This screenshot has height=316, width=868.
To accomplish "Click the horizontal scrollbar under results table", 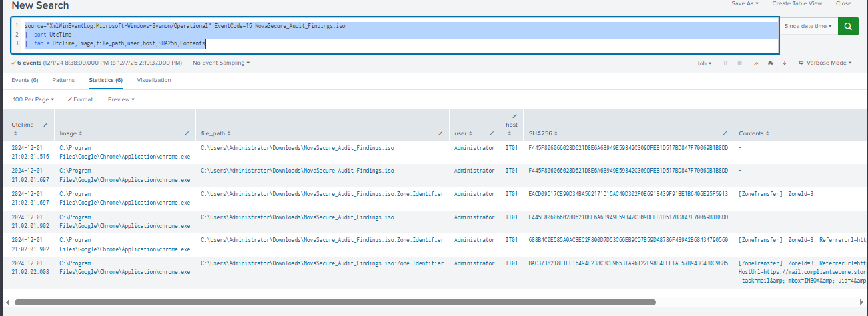I will [x=334, y=302].
